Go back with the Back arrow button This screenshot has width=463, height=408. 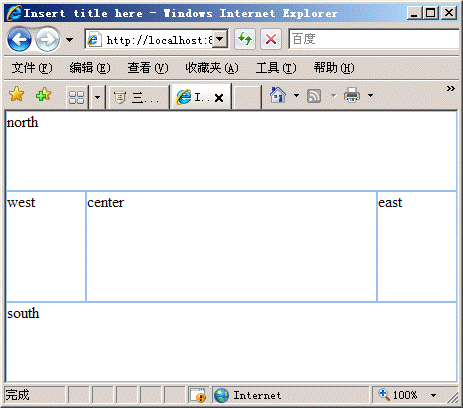tap(19, 40)
